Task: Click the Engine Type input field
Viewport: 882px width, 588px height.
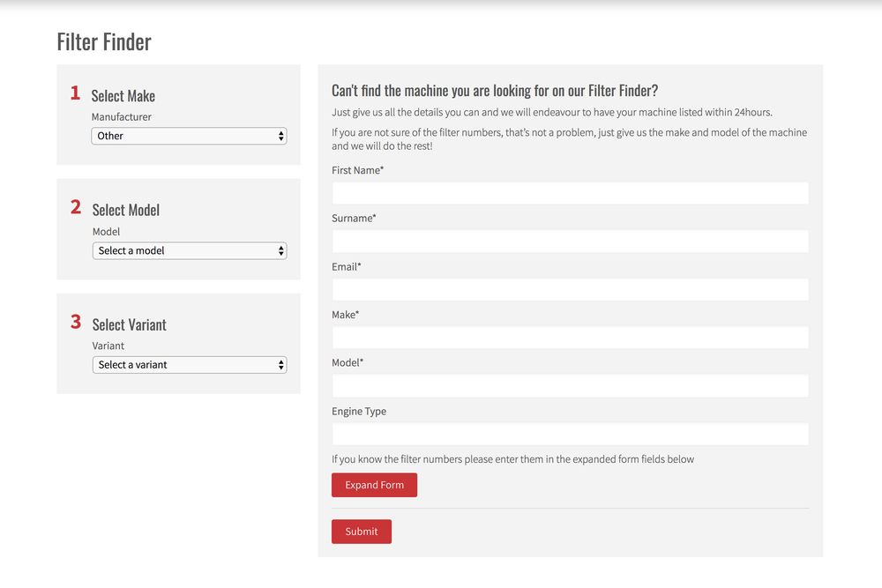Action: coord(570,435)
